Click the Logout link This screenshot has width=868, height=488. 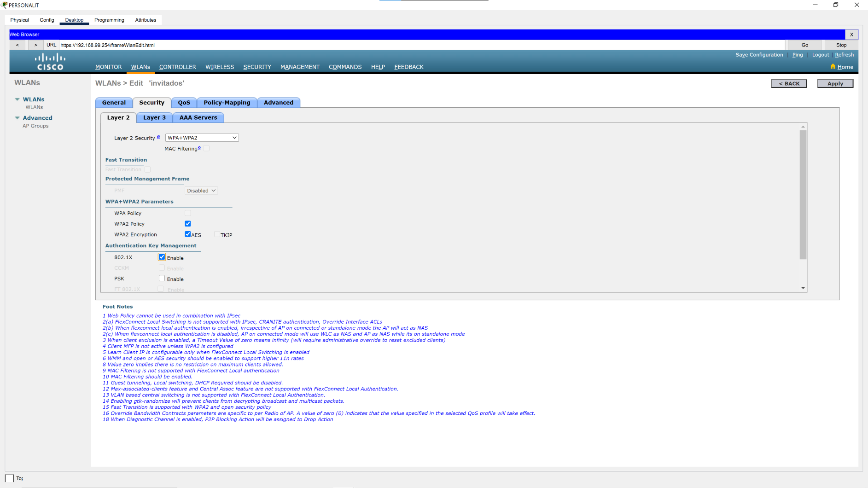click(x=821, y=55)
